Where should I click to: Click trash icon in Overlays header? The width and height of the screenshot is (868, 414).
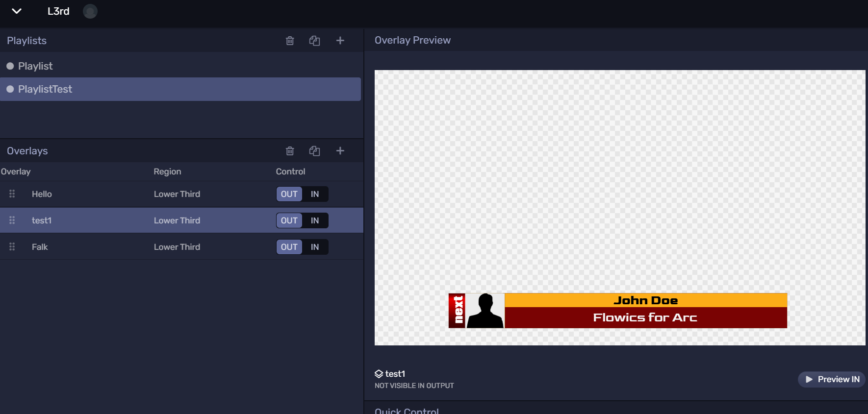(x=290, y=151)
